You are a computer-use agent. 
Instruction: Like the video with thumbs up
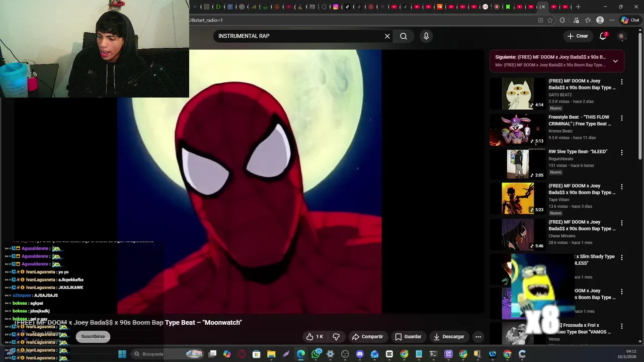click(315, 337)
